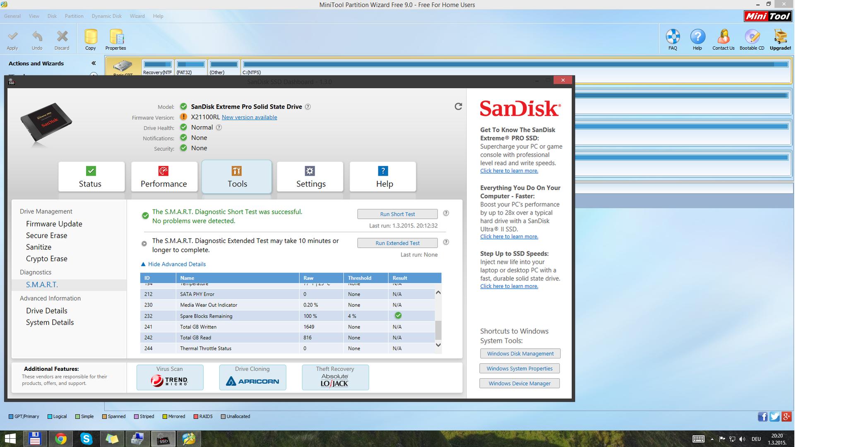Click the Total GB Written value 1649
This screenshot has height=447, width=868.
(x=309, y=327)
